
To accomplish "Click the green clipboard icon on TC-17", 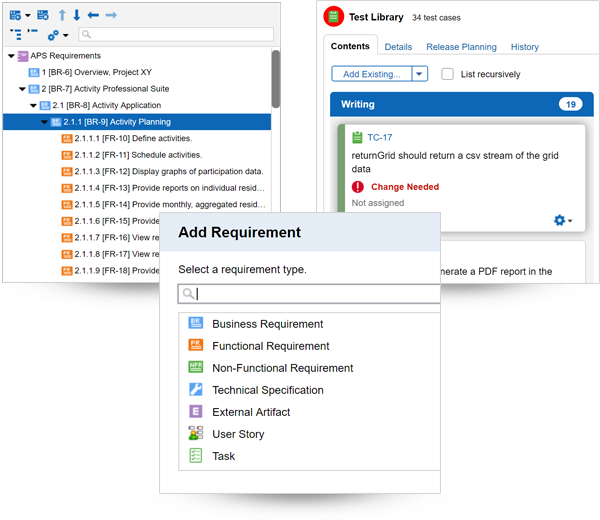I will pos(357,137).
